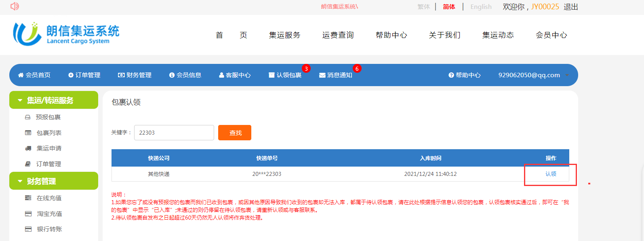Image resolution: width=644 pixels, height=241 pixels.
Task: Click the speaker sound icon
Action: click(15, 6)
